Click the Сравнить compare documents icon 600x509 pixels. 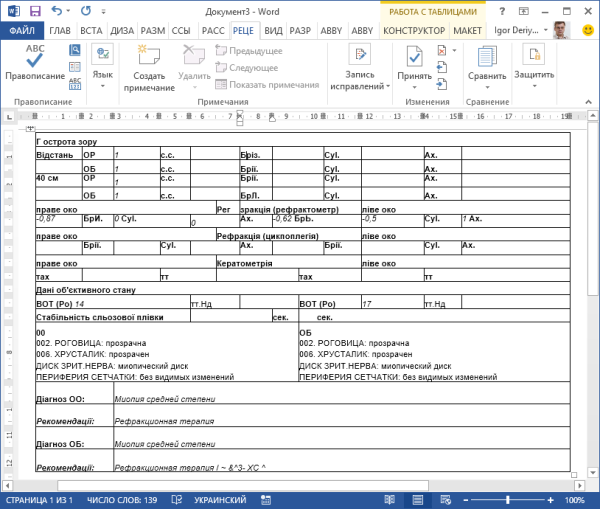coord(487,57)
